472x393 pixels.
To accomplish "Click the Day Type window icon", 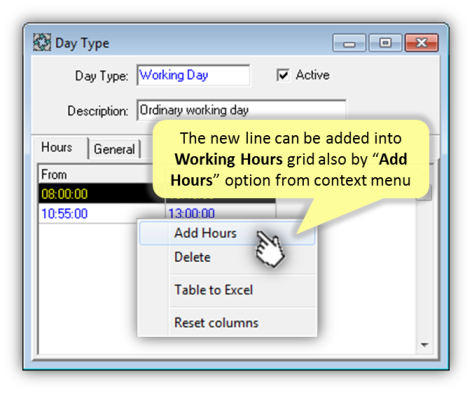I will click(42, 42).
